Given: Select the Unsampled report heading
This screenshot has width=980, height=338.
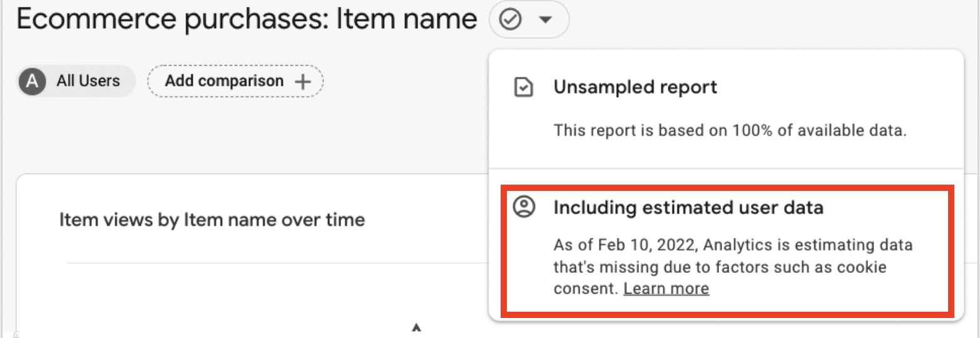Looking at the screenshot, I should point(635,87).
